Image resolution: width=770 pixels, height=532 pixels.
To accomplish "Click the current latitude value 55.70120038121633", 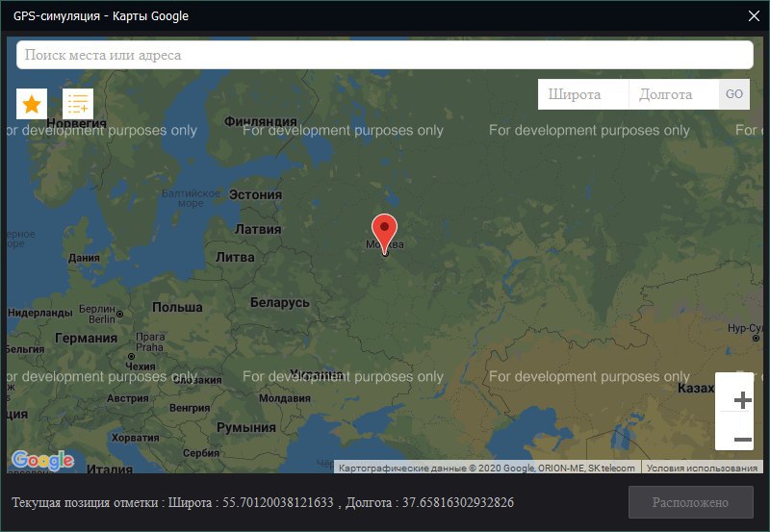I will point(278,502).
